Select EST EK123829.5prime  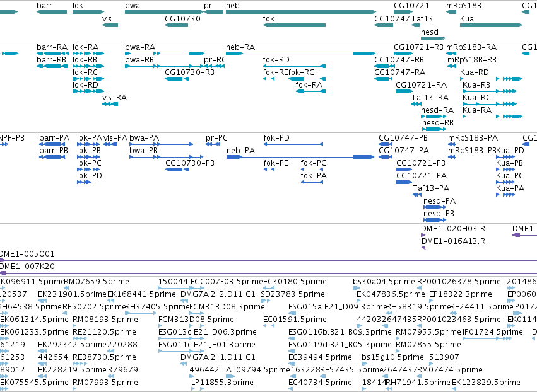[x=486, y=383]
